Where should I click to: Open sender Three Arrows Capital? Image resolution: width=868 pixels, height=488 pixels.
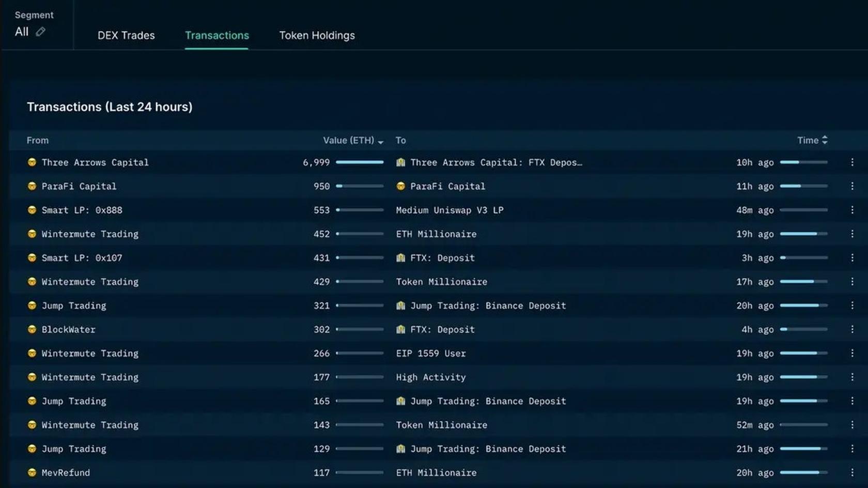click(95, 162)
